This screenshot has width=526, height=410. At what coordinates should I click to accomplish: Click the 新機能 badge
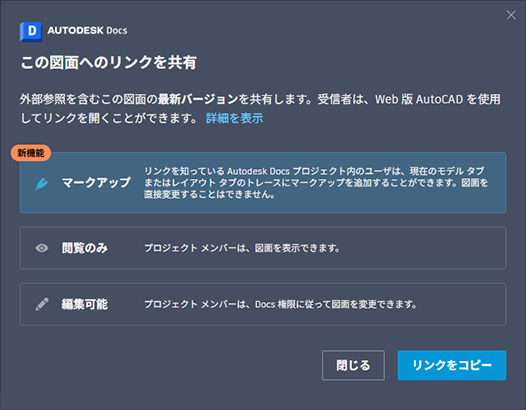pos(31,153)
